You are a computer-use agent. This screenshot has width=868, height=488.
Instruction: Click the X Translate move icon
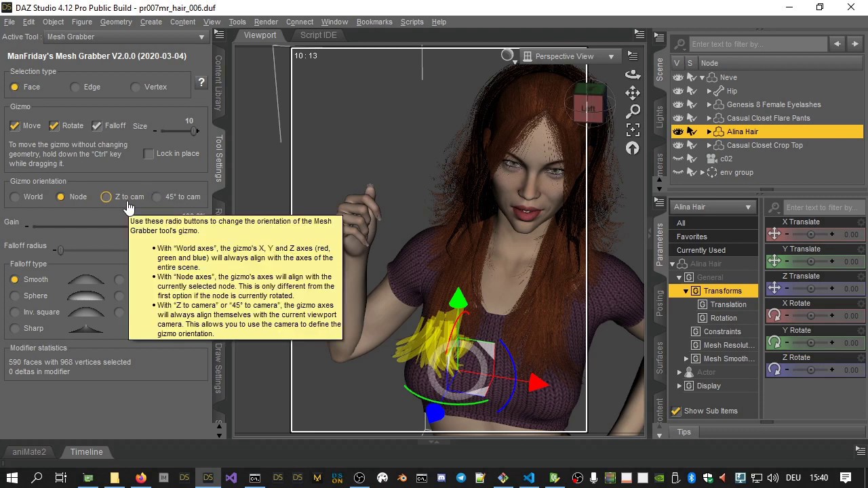(774, 235)
